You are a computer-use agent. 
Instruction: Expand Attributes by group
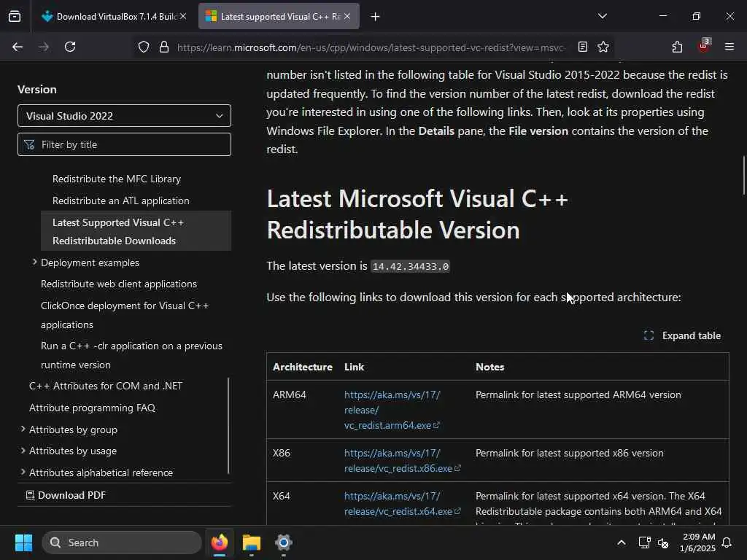23,429
